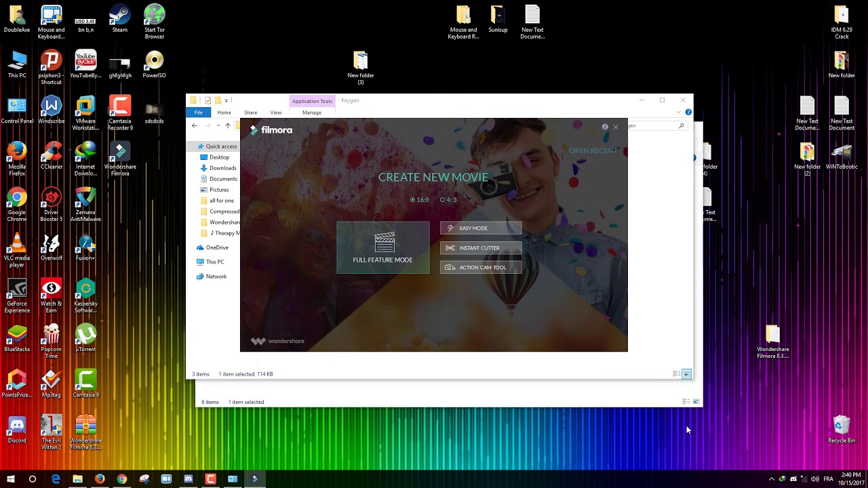Select the Steam desktop icon
Screen dimensions: 868x488
(120, 18)
